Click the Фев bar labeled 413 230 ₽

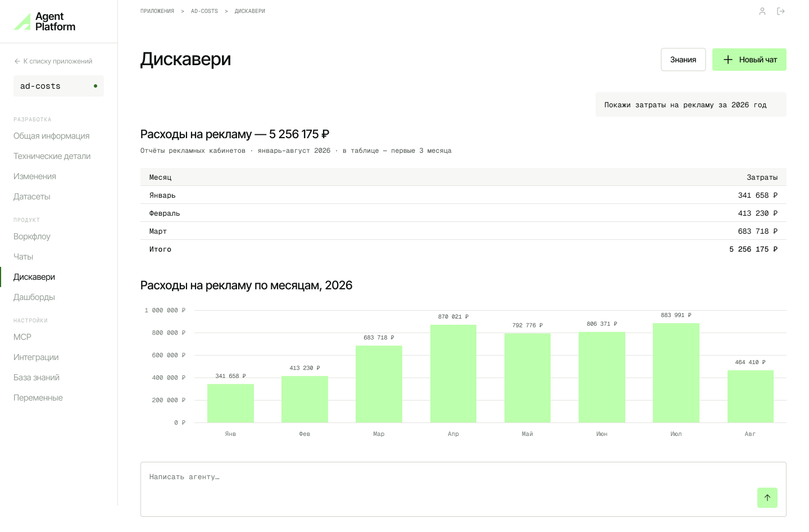click(304, 399)
